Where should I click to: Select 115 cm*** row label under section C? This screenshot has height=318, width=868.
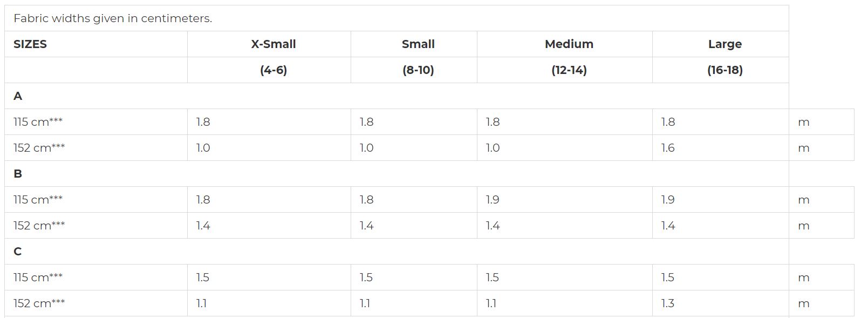pyautogui.click(x=38, y=278)
